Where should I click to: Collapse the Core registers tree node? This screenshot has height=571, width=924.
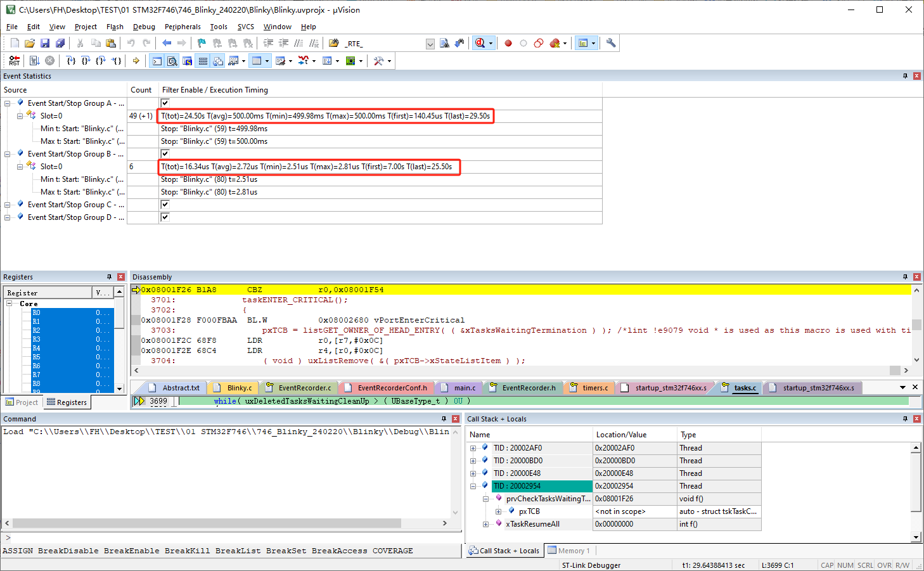10,304
